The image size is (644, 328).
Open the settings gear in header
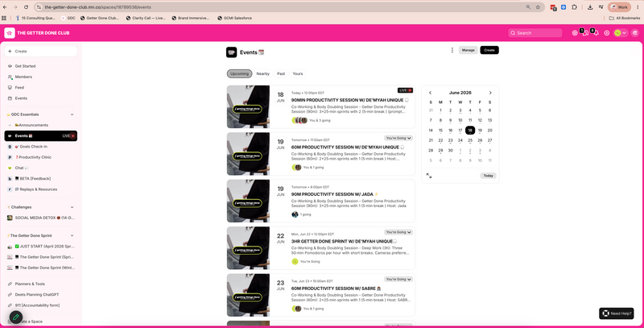[x=607, y=33]
